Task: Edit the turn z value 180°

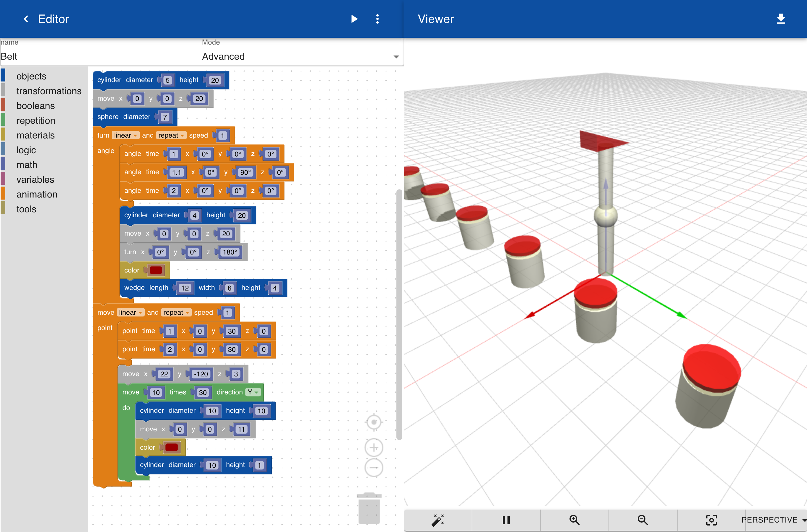Action: (x=230, y=252)
